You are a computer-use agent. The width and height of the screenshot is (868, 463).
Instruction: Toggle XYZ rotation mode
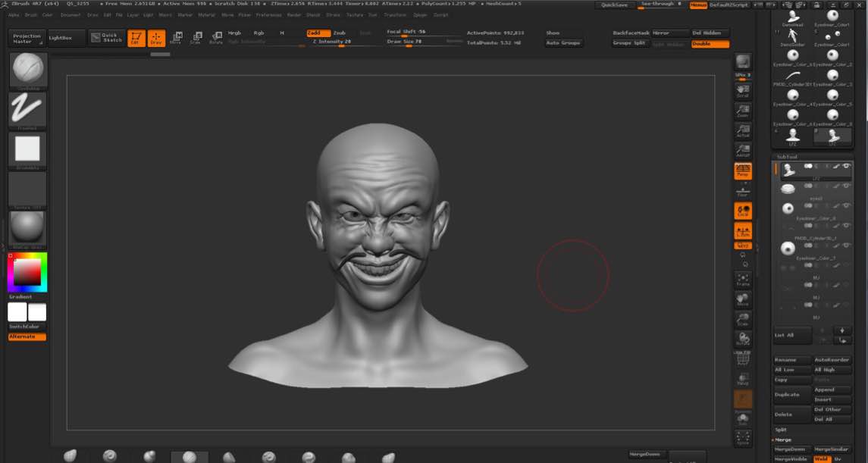743,245
